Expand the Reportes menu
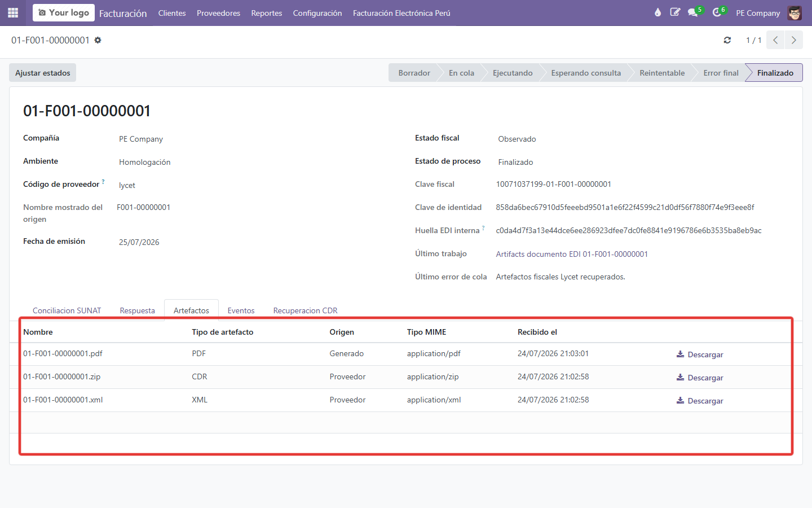Screen dimensions: 812x508 (267, 13)
